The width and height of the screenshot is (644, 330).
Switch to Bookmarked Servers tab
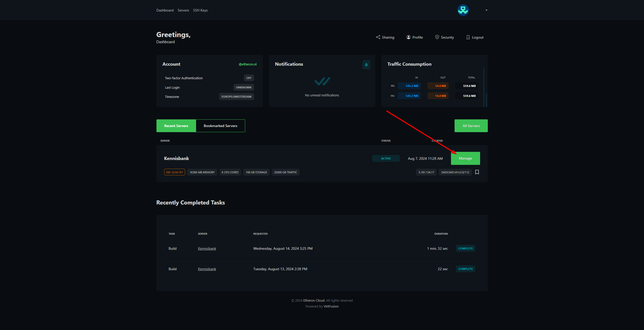tap(220, 126)
